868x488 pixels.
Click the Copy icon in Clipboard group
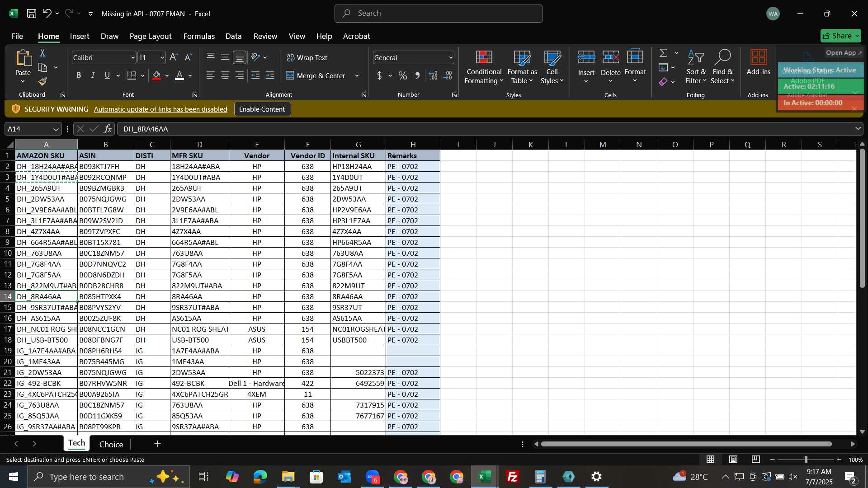tap(42, 67)
